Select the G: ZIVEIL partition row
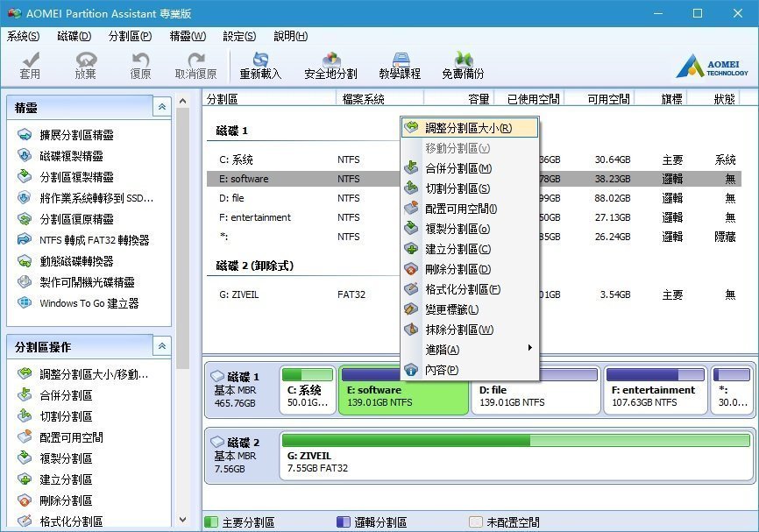 tap(474, 294)
